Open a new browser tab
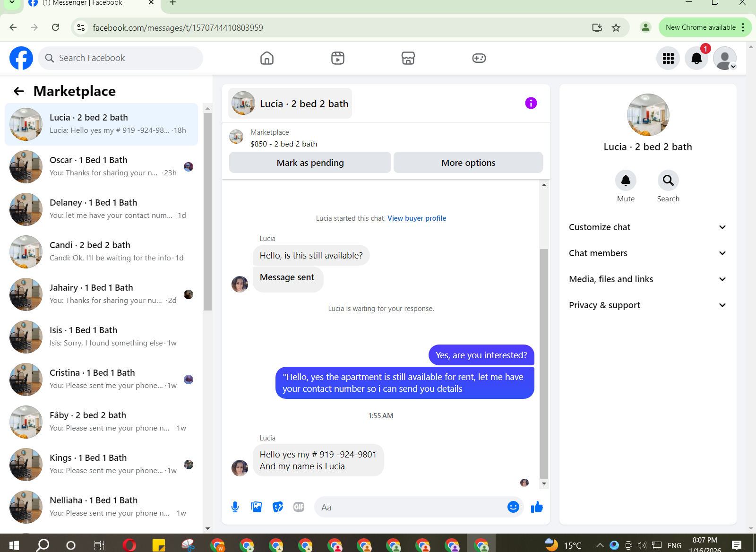Viewport: 756px width, 552px height. pos(173,3)
